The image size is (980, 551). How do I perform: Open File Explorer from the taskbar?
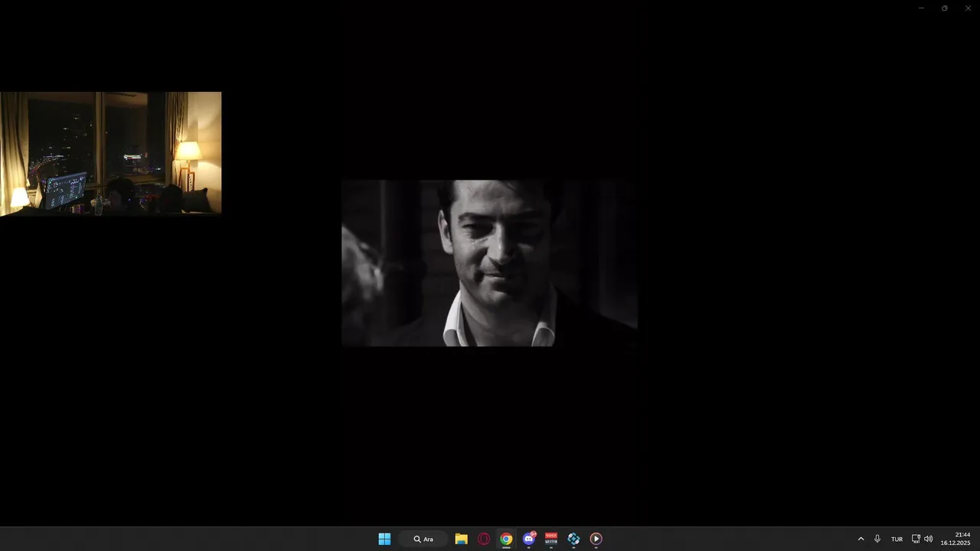click(461, 539)
